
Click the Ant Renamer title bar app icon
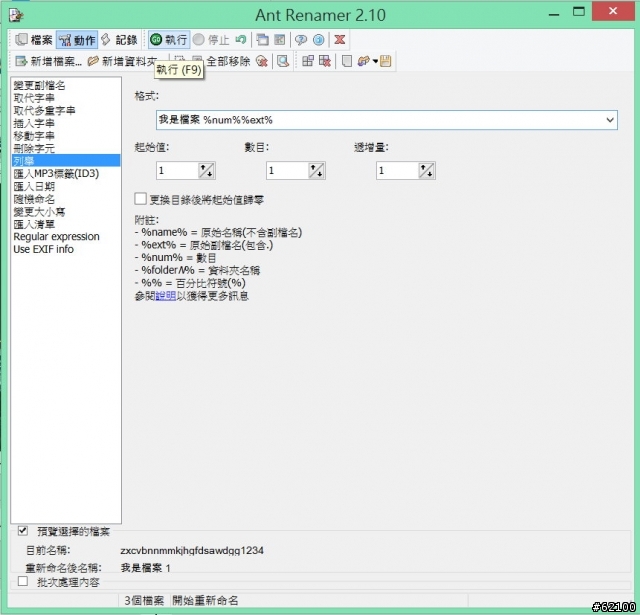click(x=17, y=16)
